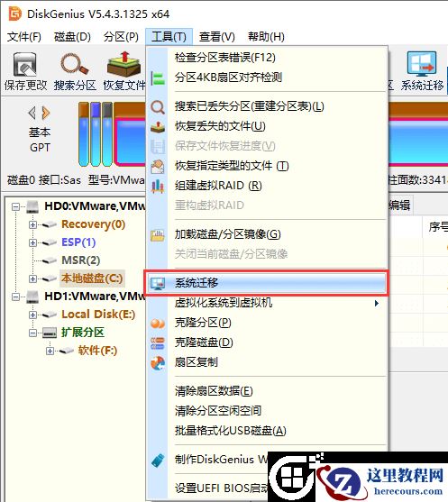Open the 分区(P) menu
The image size is (448, 502).
pos(121,37)
